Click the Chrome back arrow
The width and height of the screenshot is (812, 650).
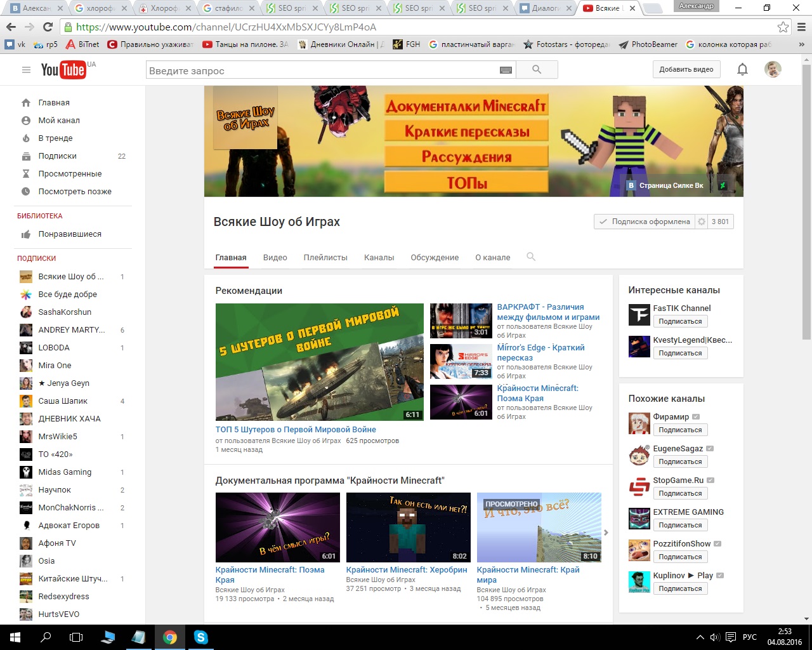[11, 27]
